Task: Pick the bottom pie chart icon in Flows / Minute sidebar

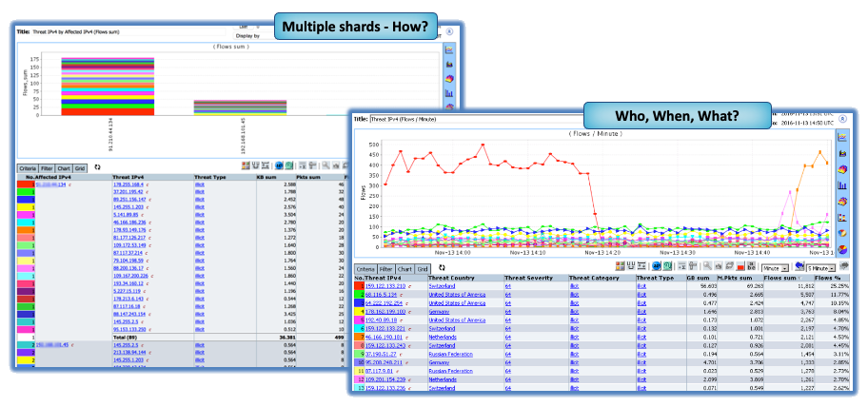Action: click(842, 249)
